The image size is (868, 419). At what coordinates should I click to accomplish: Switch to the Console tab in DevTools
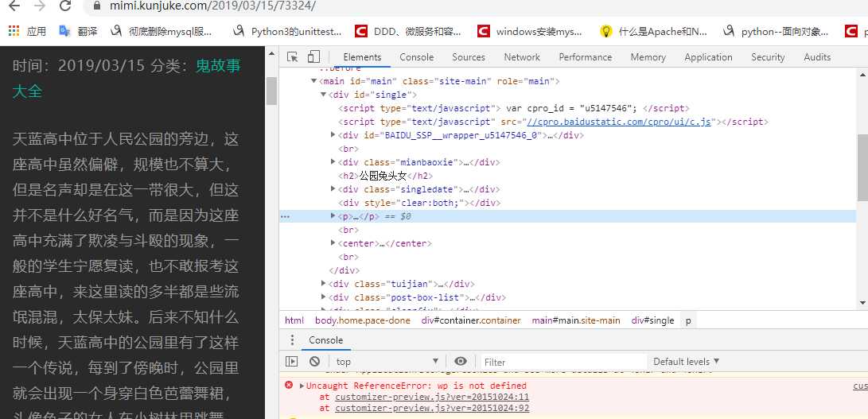pyautogui.click(x=417, y=57)
